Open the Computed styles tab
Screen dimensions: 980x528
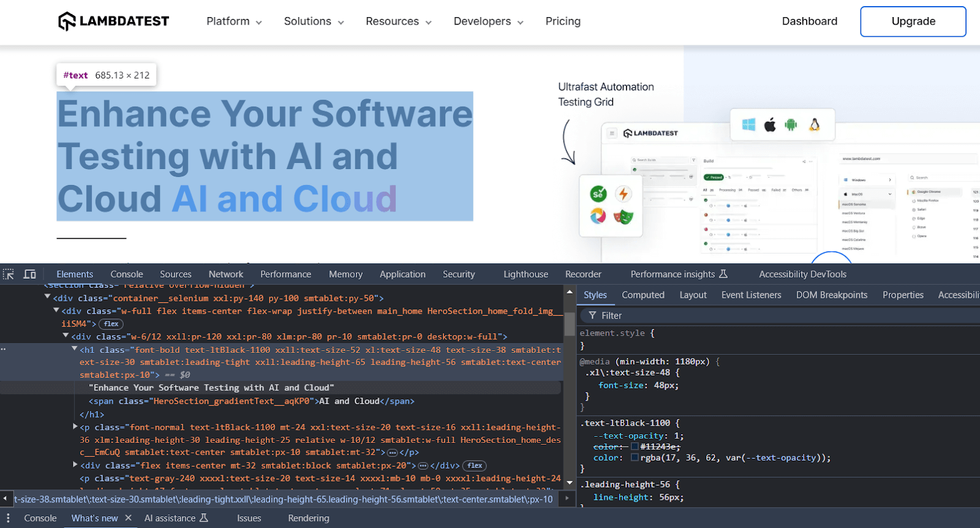point(643,295)
